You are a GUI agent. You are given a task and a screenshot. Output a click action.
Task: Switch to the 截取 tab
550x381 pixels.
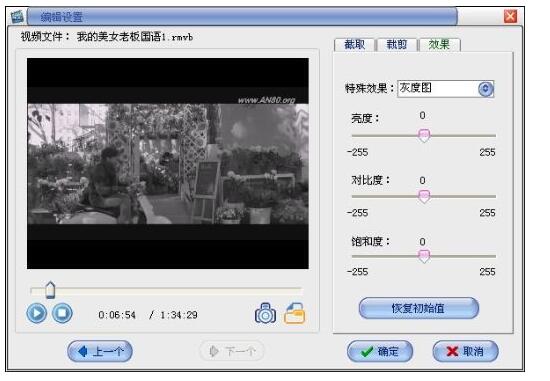click(x=355, y=45)
